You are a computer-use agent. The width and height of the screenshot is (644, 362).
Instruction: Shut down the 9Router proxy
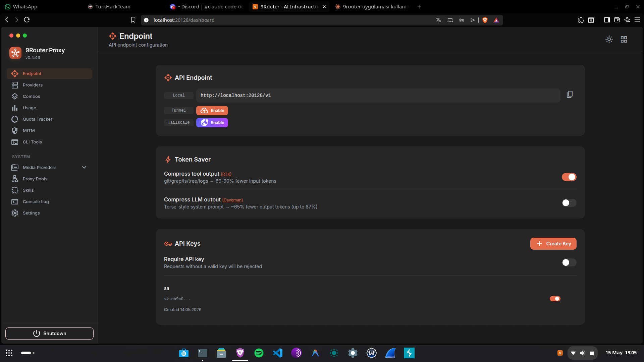(x=49, y=334)
